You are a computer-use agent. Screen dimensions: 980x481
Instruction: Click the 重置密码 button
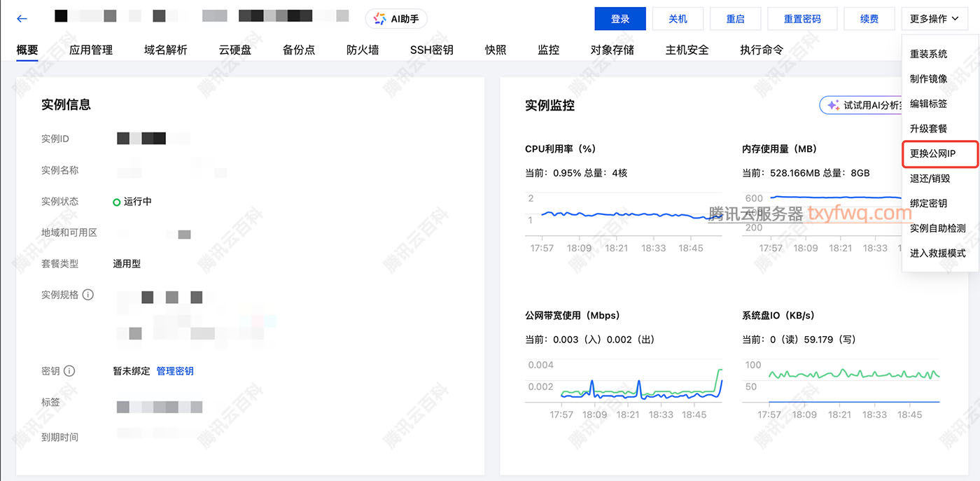point(802,19)
